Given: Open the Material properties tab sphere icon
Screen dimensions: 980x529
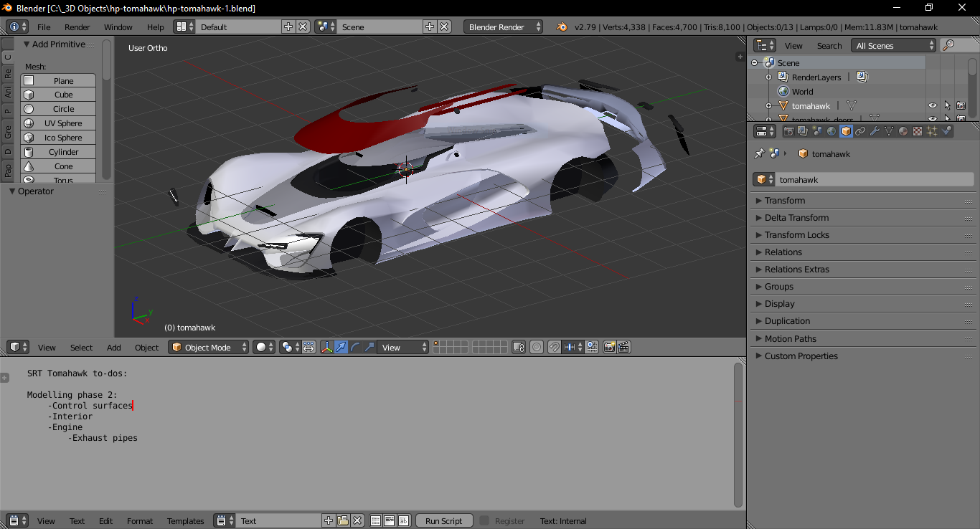Looking at the screenshot, I should click(903, 131).
